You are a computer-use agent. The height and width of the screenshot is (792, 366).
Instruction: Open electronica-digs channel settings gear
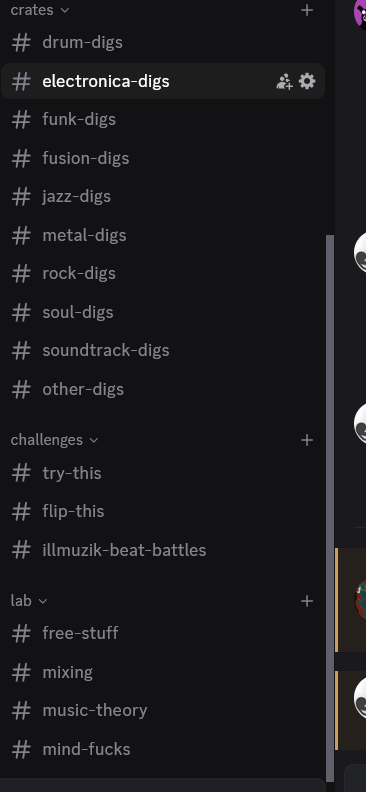coord(307,81)
